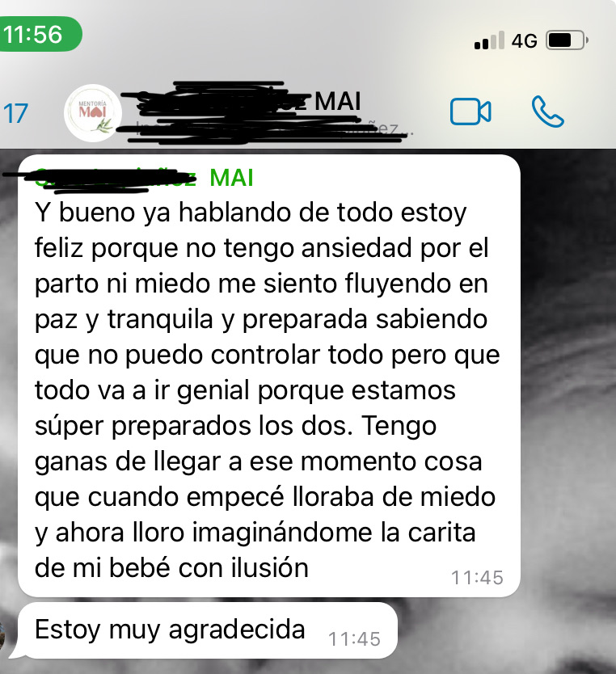Screen dimensions: 616x674
Task: Tap the battery status icon
Action: tap(567, 40)
